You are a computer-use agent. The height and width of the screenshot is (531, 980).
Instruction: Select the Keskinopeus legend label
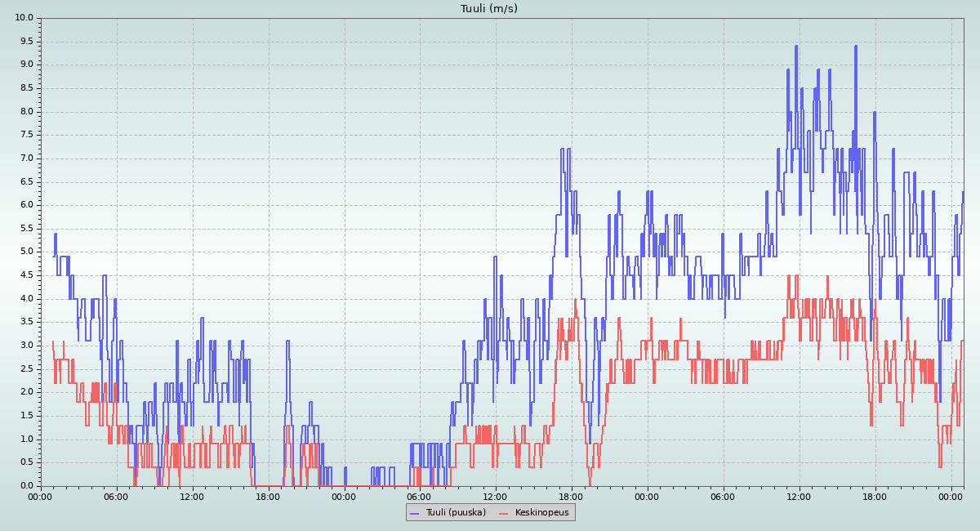pyautogui.click(x=542, y=512)
